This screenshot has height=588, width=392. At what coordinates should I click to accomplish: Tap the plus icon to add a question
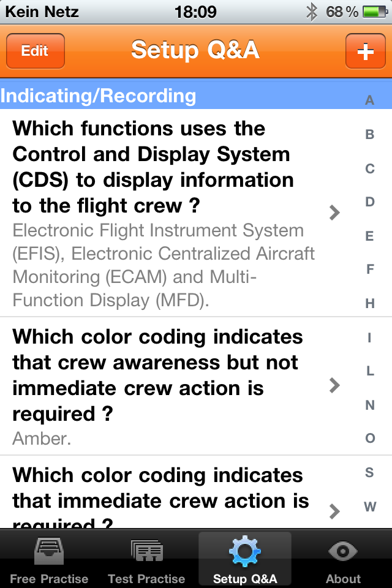365,51
